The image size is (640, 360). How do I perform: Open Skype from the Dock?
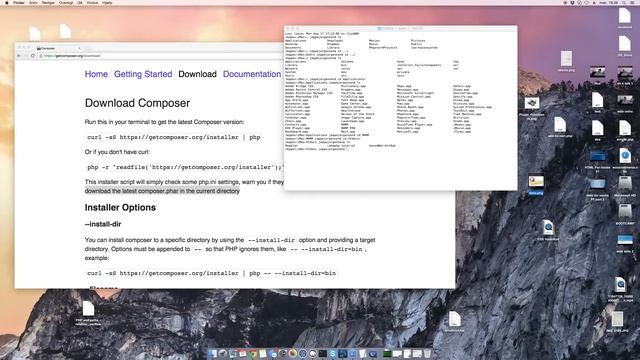click(332, 353)
